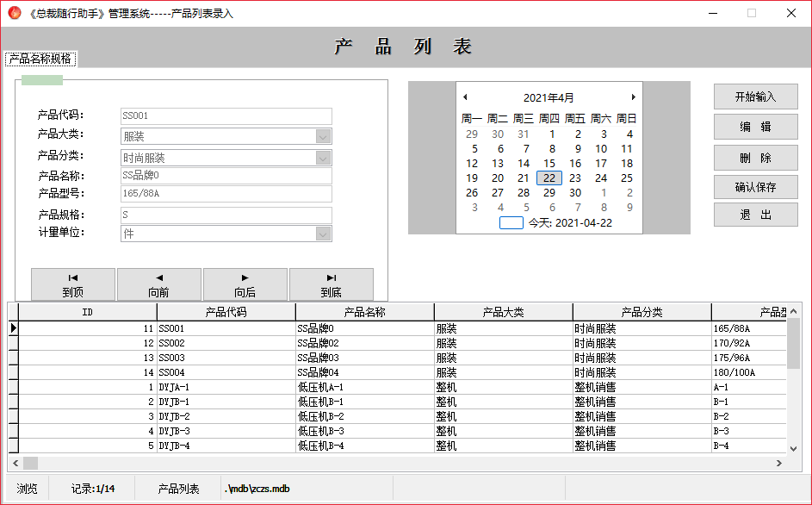
Task: Click the 产品名称 column header
Action: 365,312
